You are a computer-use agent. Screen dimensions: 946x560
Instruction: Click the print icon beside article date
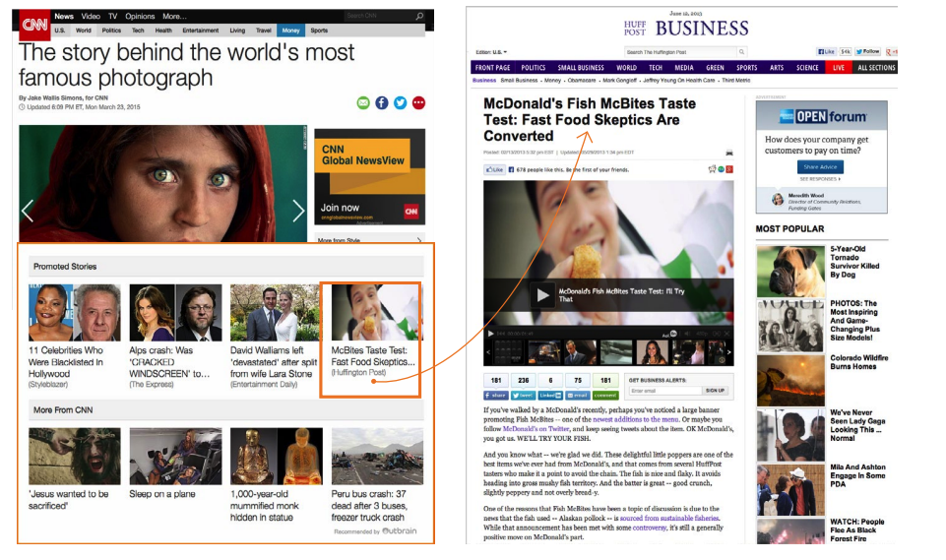[x=728, y=153]
